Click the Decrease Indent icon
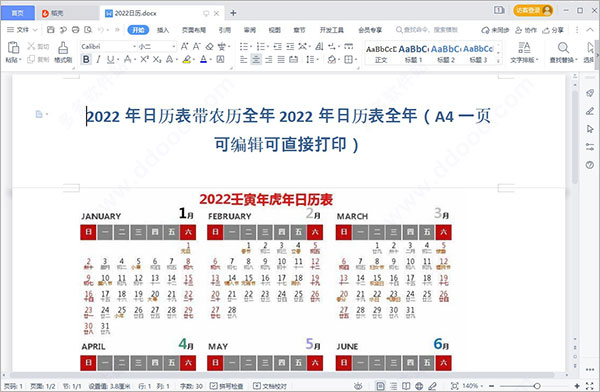Image resolution: width=600 pixels, height=392 pixels. tap(278, 46)
